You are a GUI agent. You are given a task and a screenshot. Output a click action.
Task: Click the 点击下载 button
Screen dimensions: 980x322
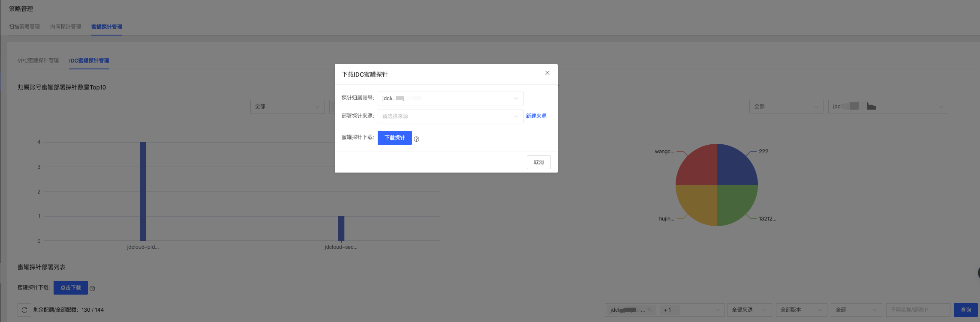(x=70, y=288)
